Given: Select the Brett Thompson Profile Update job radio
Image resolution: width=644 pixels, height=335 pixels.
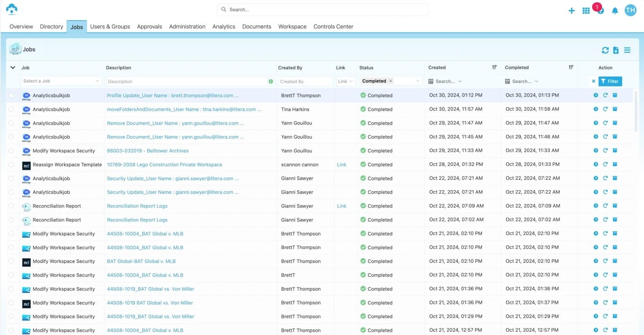Looking at the screenshot, I should tap(11, 95).
